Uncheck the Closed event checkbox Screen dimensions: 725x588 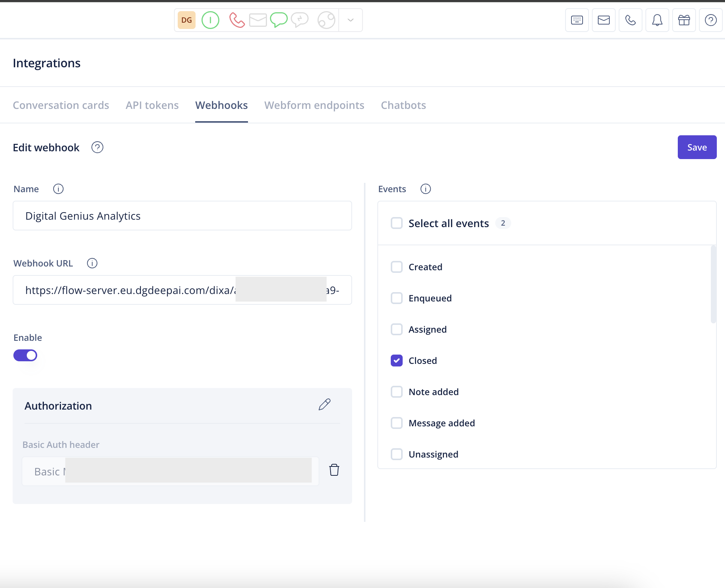pyautogui.click(x=397, y=361)
